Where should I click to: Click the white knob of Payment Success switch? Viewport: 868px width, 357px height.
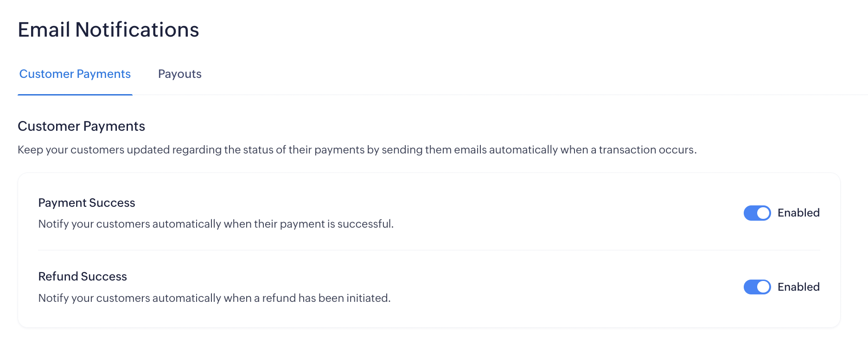(763, 213)
